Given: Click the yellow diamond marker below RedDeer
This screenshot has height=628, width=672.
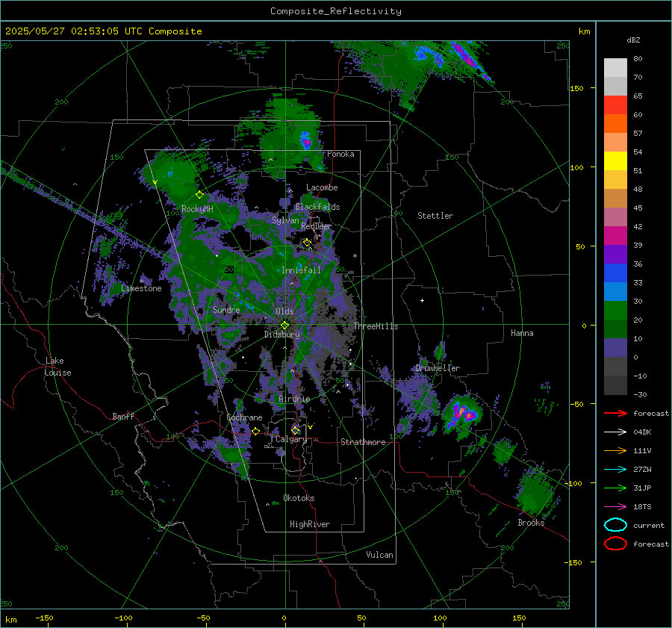Looking at the screenshot, I should click(307, 243).
